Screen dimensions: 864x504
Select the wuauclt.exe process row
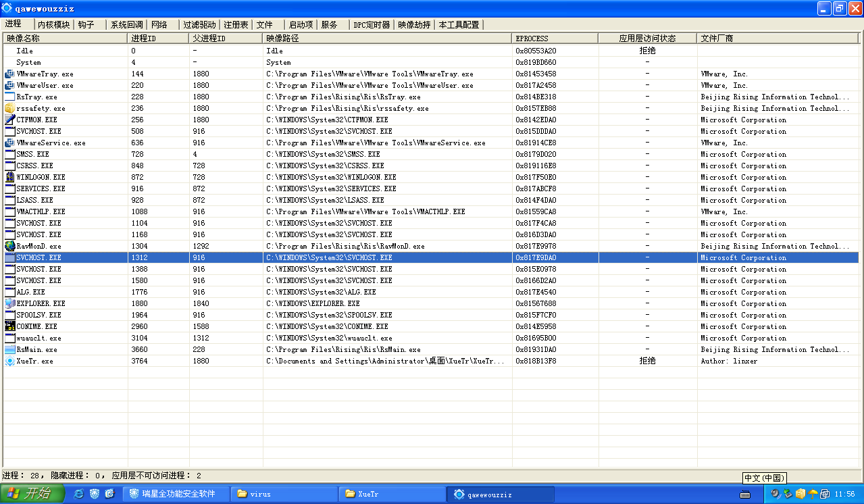click(x=431, y=338)
